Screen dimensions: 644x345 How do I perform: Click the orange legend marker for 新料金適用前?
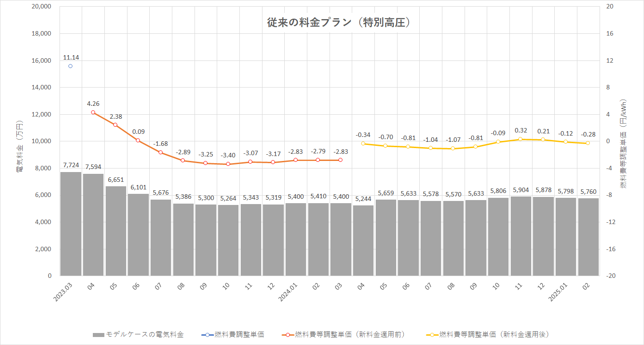tap(288, 334)
